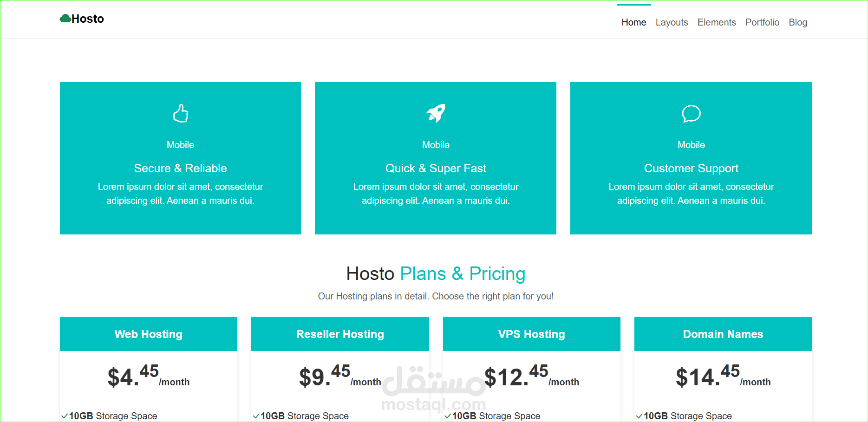868x422 pixels.
Task: Click the Hosto brand name link
Action: coord(88,19)
